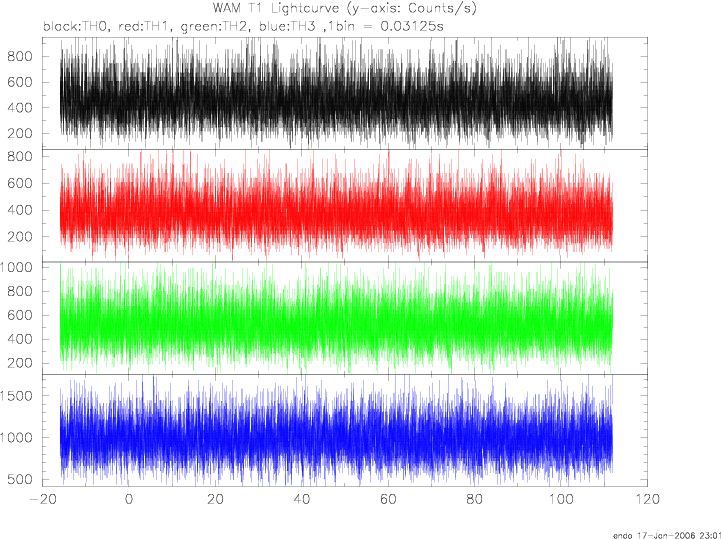Click x-axis tick label "-20"
The image size is (721, 539).
[41, 499]
